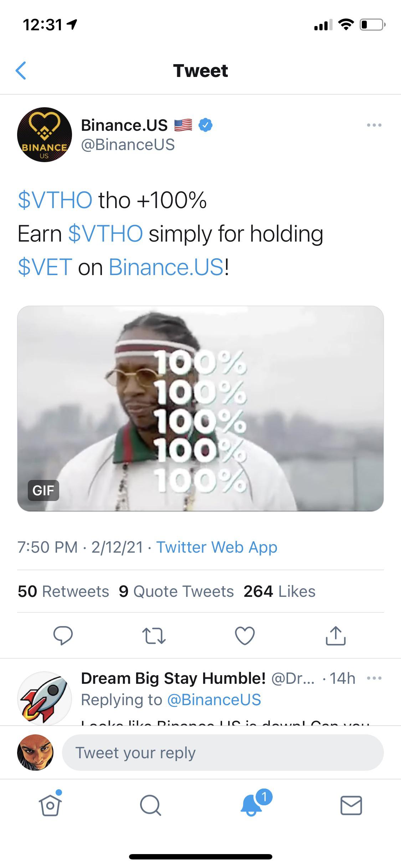
Task: Open Direct Messages with the envelope icon
Action: (x=351, y=805)
